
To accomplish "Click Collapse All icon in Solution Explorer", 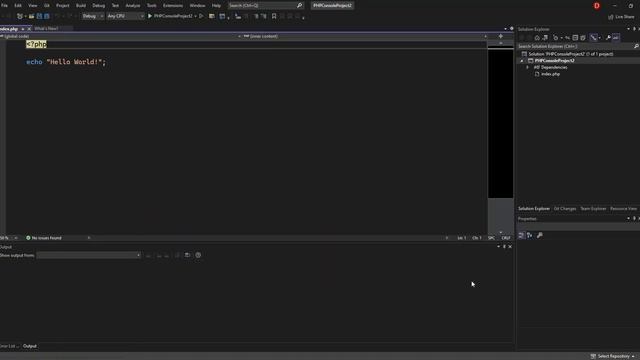I will 575,38.
